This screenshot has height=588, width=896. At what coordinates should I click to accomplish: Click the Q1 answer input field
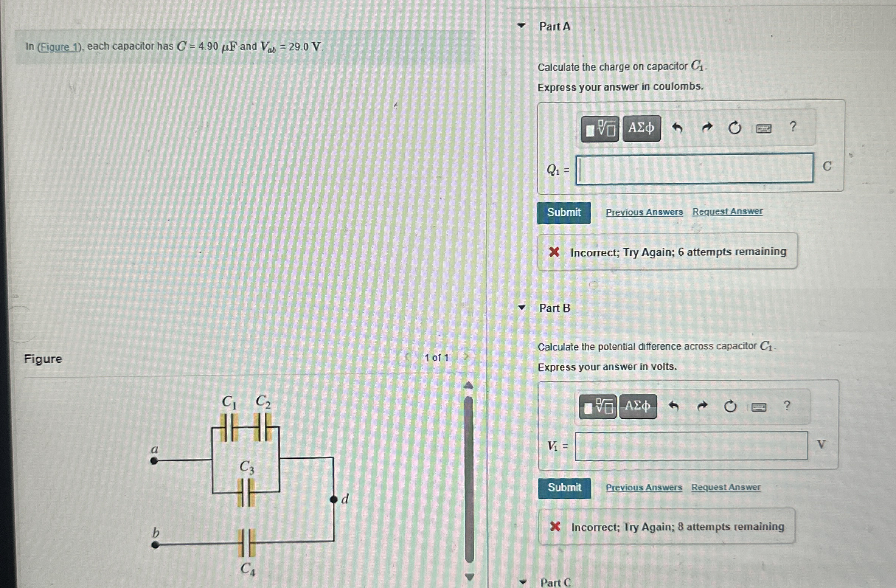point(694,169)
